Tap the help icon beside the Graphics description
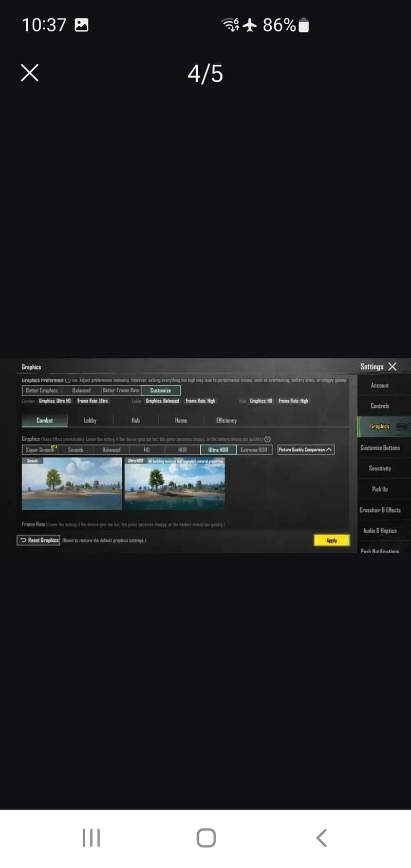The width and height of the screenshot is (411, 868). (267, 440)
